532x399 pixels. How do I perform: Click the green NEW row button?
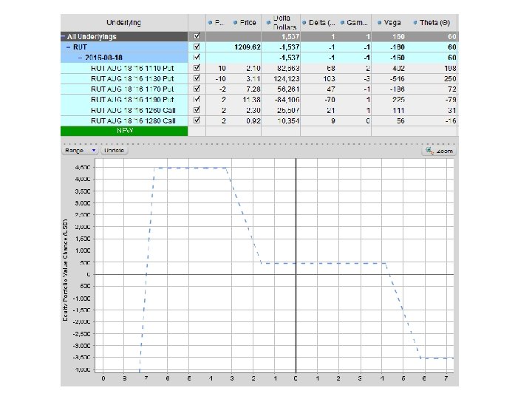[124, 130]
